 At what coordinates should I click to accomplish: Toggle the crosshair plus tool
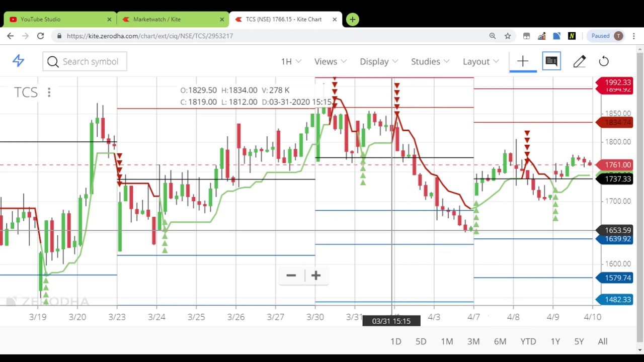pyautogui.click(x=522, y=61)
